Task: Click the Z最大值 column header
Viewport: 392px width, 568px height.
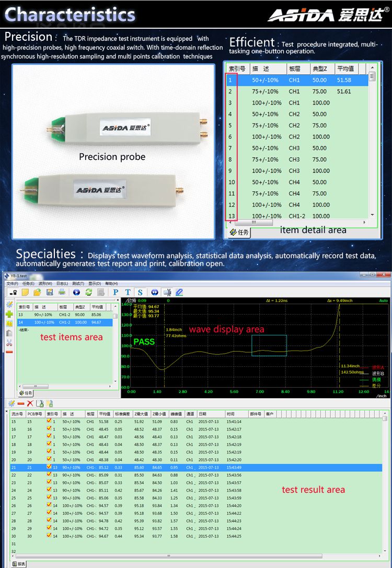Action: [141, 414]
